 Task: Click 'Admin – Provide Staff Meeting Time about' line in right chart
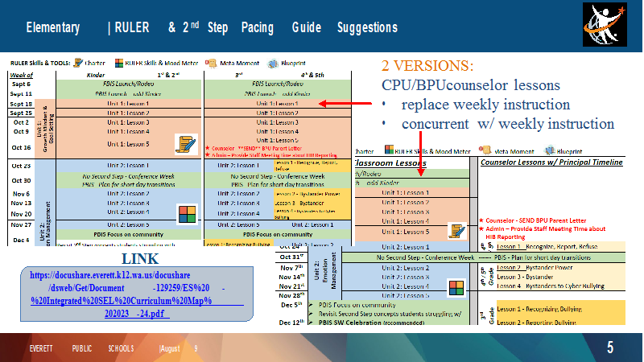click(546, 228)
